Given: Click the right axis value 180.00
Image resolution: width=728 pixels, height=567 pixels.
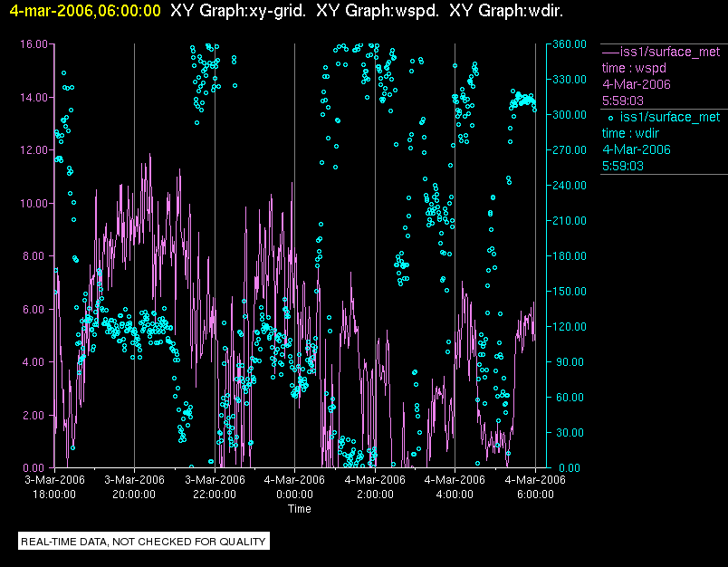Looking at the screenshot, I should click(570, 255).
